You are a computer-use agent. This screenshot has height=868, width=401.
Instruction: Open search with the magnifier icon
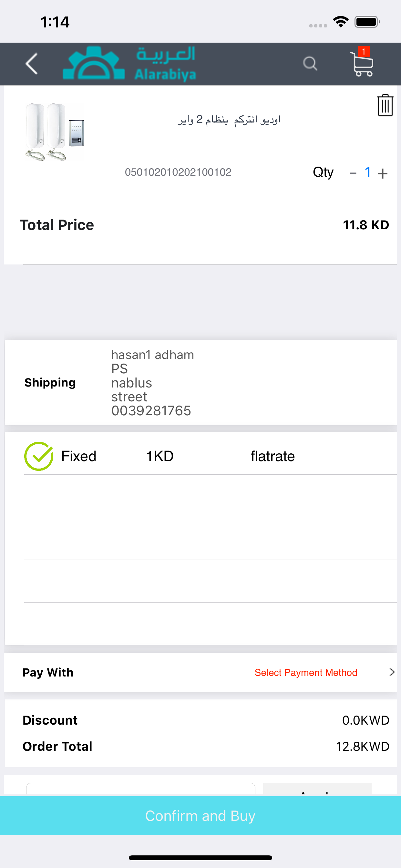pyautogui.click(x=310, y=63)
